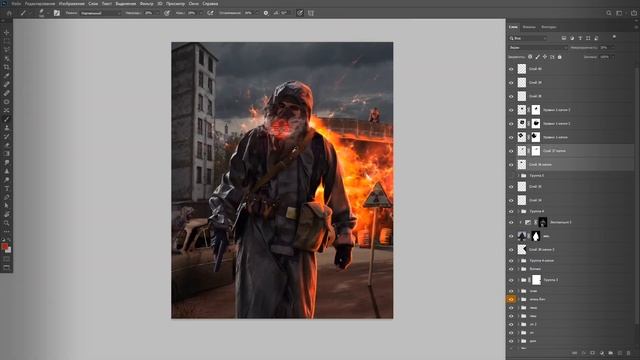Screen dimensions: 640x360
Task: Click the brush opacity value field
Action: (149, 13)
